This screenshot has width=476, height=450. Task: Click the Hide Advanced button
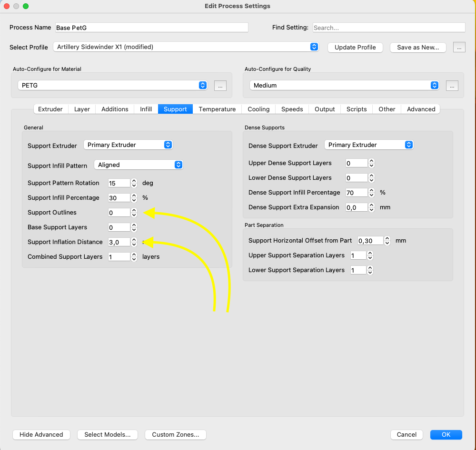(x=41, y=434)
